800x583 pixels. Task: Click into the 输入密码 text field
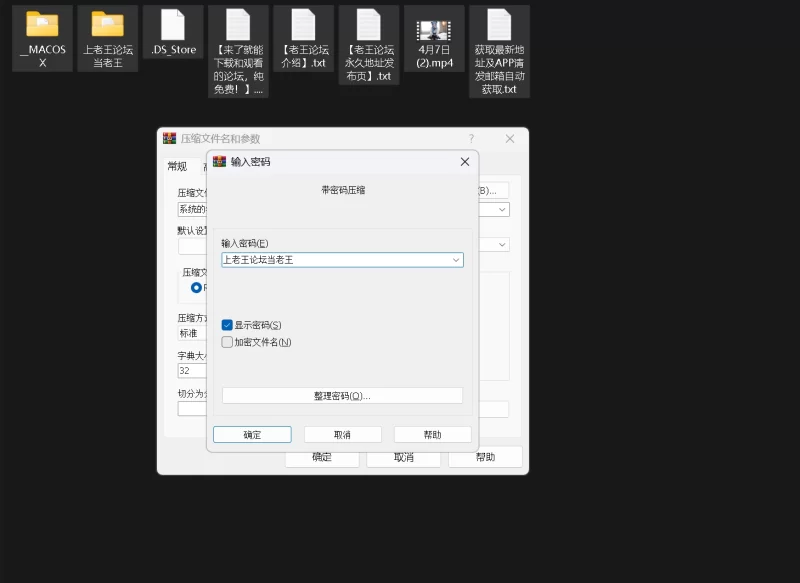point(334,260)
